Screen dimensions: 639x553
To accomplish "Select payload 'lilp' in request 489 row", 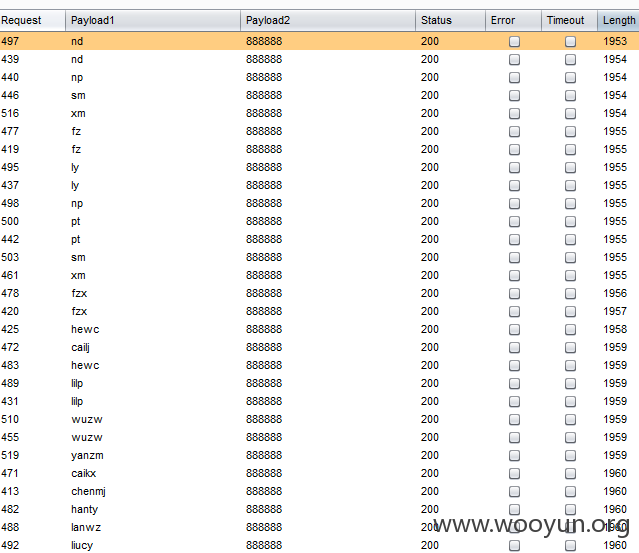I will pos(77,383).
